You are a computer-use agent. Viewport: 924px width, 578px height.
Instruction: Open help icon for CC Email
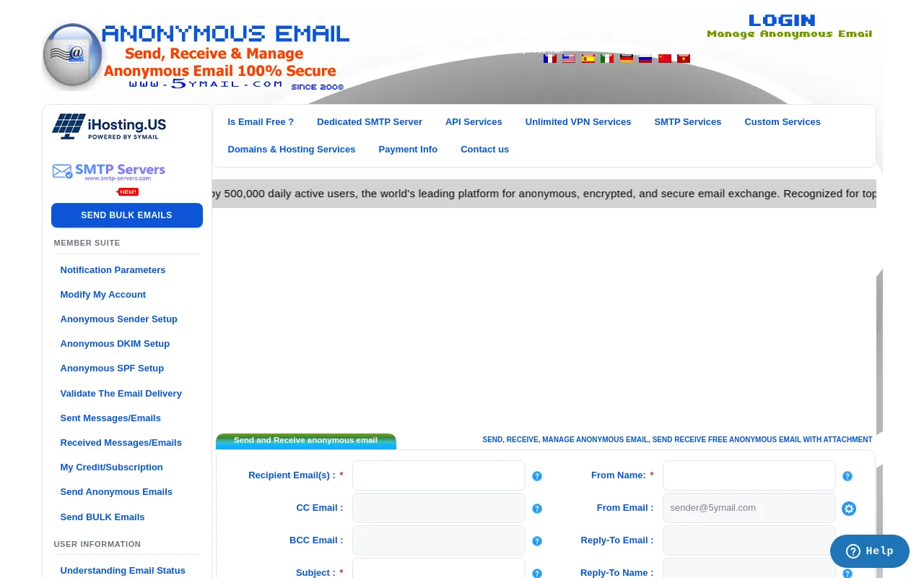click(537, 509)
